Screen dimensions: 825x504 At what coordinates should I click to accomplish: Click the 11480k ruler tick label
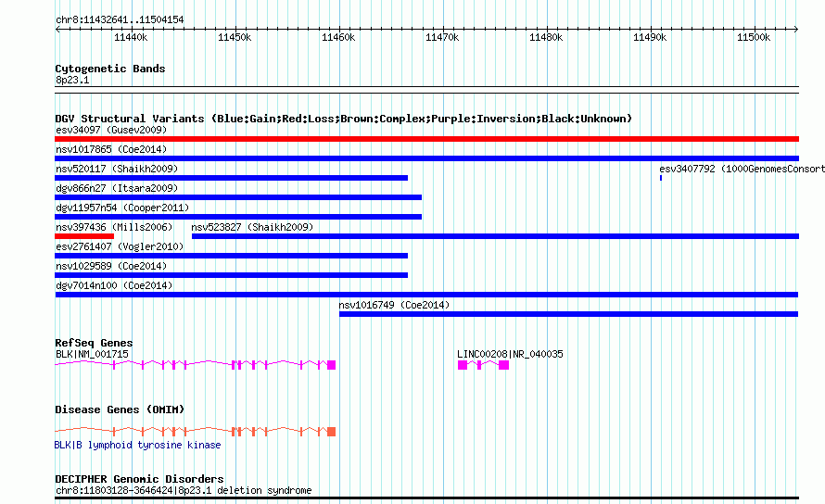(546, 37)
